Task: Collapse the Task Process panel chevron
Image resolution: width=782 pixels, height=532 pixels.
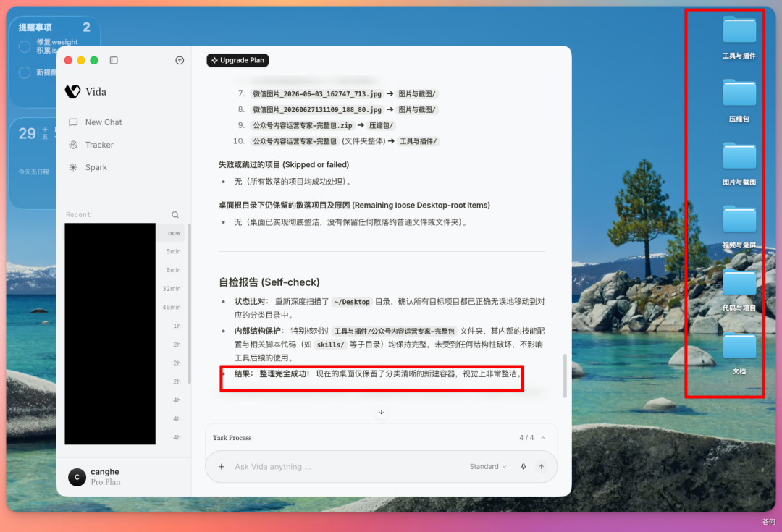Action: coord(543,438)
